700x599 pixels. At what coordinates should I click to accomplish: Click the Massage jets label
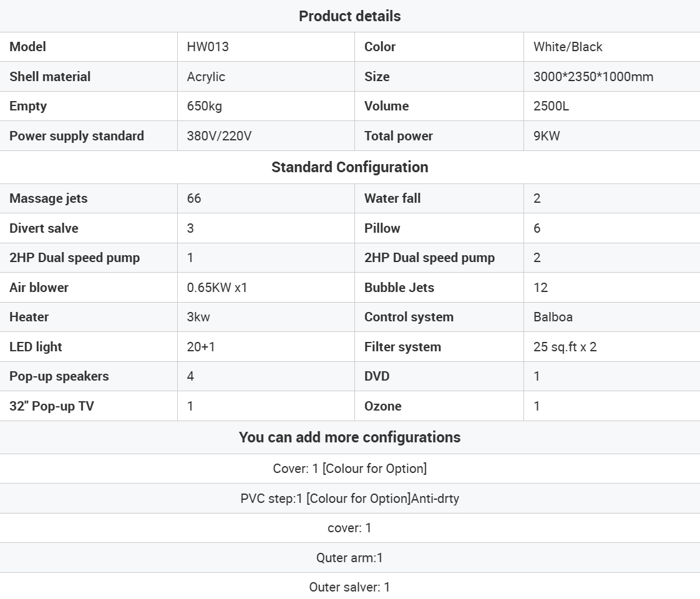tap(49, 198)
